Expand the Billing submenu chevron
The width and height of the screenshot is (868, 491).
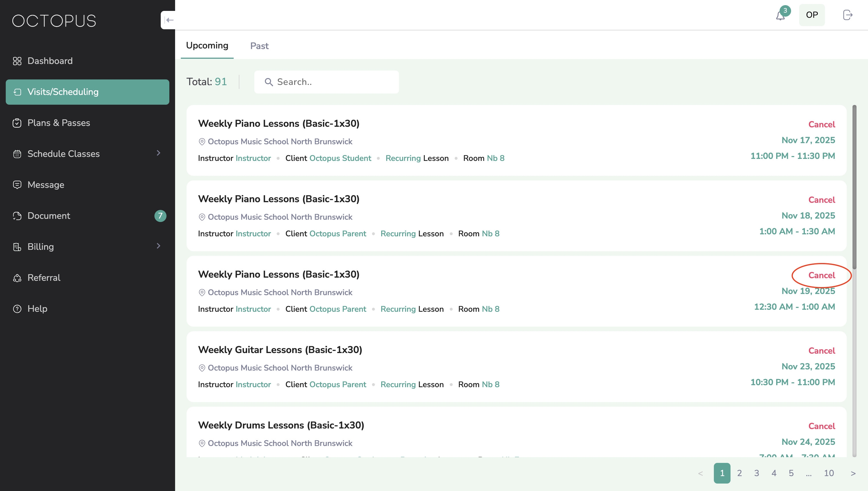tap(159, 246)
